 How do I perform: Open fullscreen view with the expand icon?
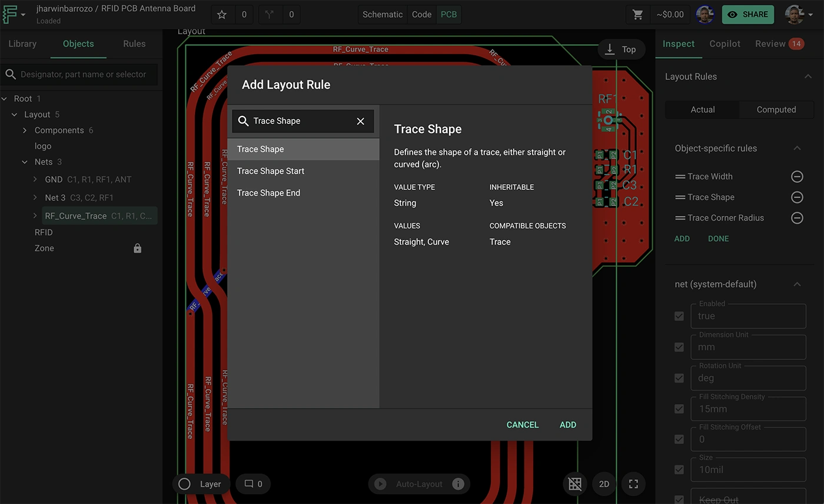pos(633,483)
